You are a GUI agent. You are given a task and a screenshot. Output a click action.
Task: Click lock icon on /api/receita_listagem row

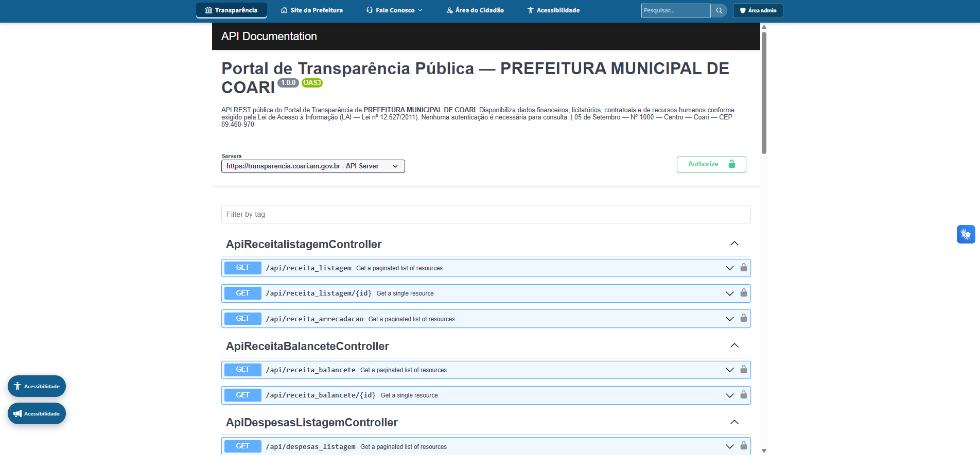pos(744,268)
